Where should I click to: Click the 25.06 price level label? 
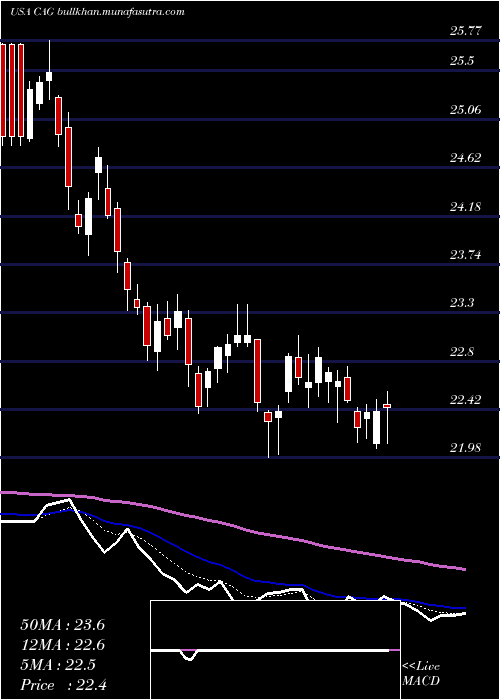[x=467, y=110]
